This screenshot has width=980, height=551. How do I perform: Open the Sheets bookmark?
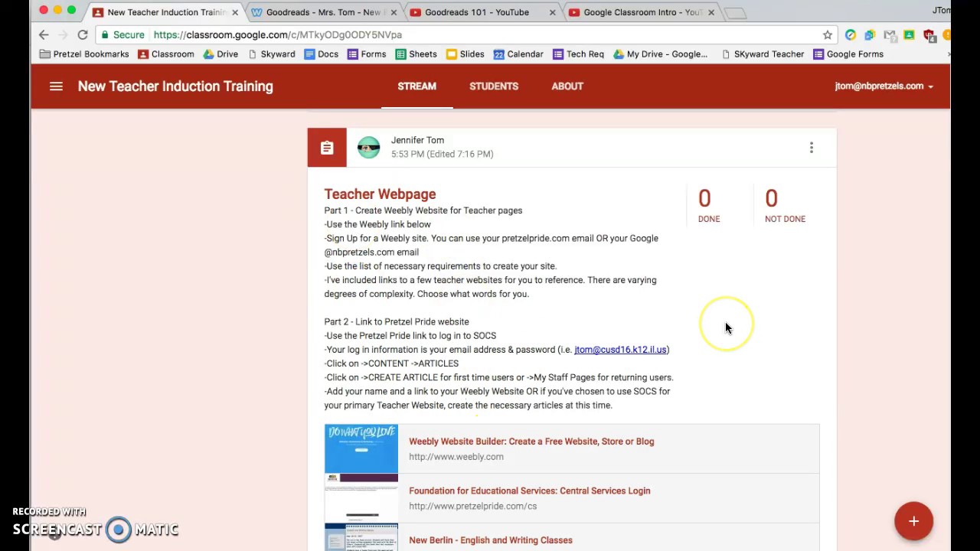416,54
